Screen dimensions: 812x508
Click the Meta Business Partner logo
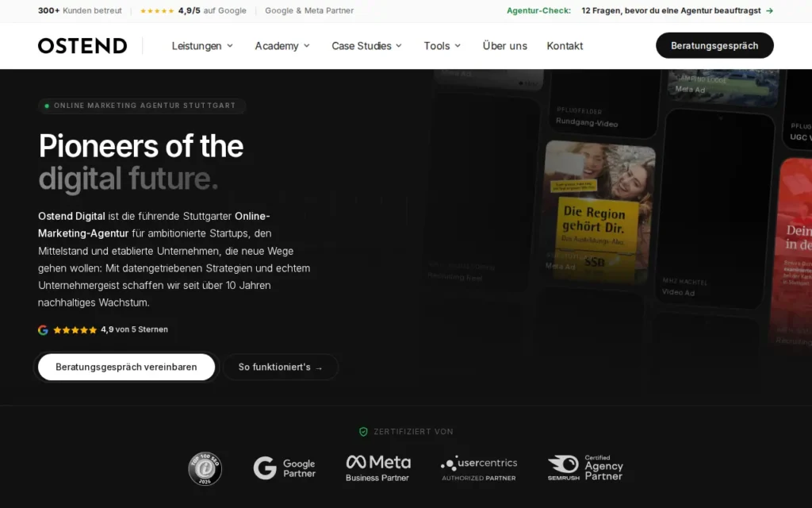point(378,468)
